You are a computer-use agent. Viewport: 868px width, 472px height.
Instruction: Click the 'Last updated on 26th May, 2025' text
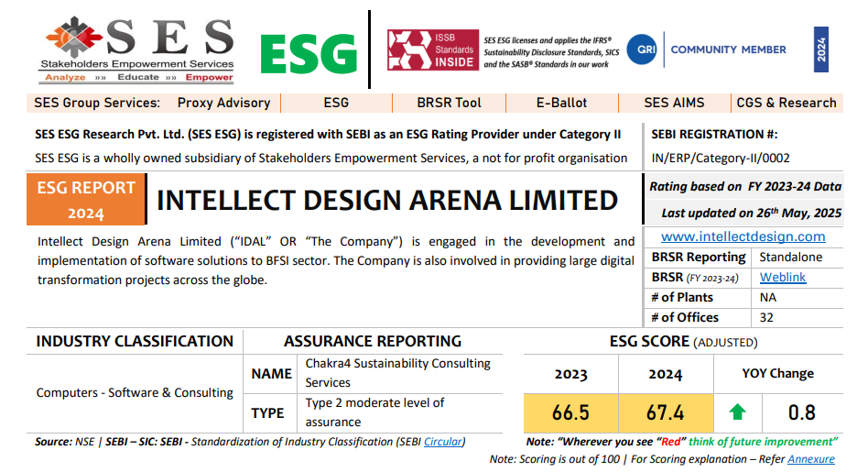[751, 213]
